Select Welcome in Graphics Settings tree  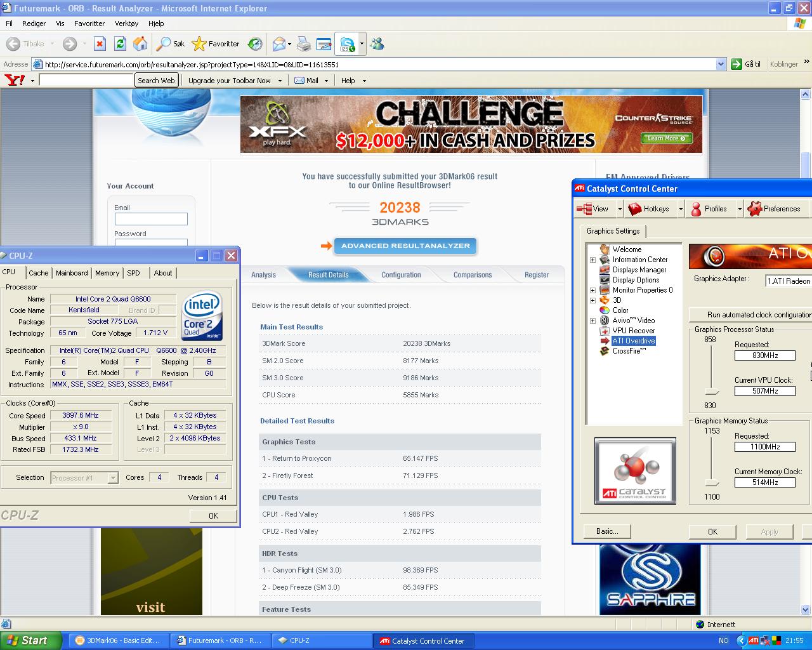[627, 249]
